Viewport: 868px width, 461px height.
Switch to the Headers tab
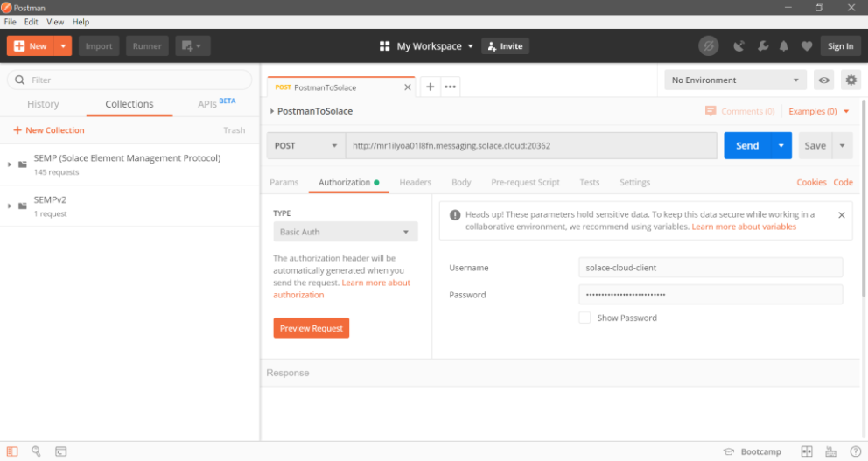[415, 183]
